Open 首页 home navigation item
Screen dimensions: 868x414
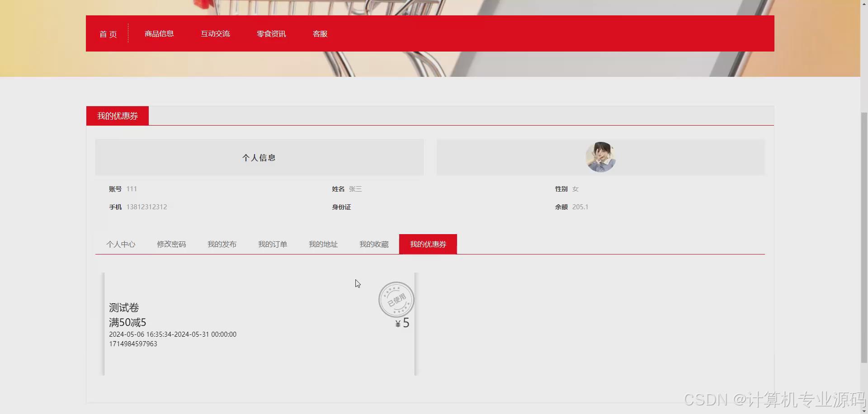point(108,33)
